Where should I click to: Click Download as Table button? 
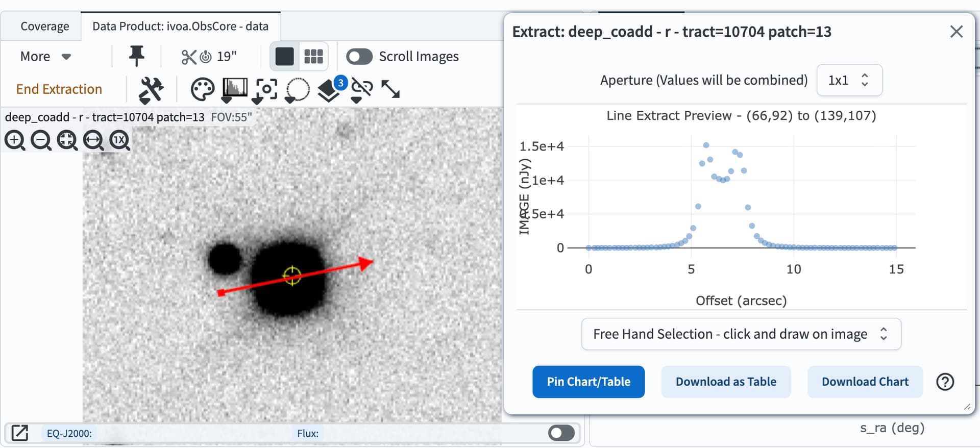(725, 382)
